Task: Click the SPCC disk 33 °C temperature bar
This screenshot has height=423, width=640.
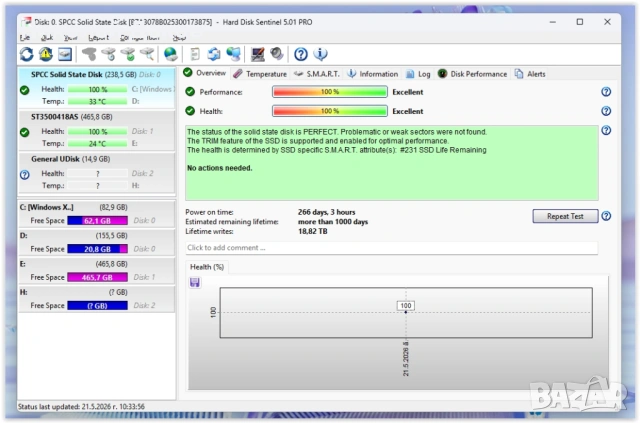Action: pyautogui.click(x=98, y=101)
